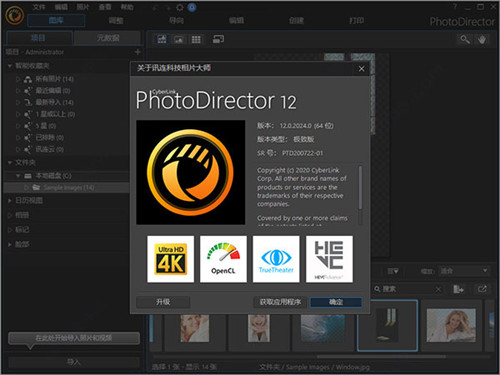Image resolution: width=500 pixels, height=375 pixels.
Task: Open preferences gear icon in top bar
Action: point(180,7)
